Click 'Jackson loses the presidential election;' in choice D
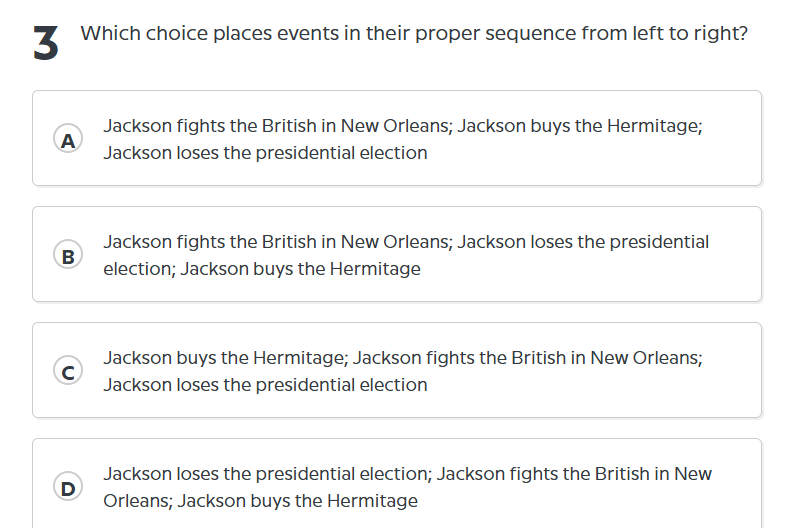 click(267, 474)
